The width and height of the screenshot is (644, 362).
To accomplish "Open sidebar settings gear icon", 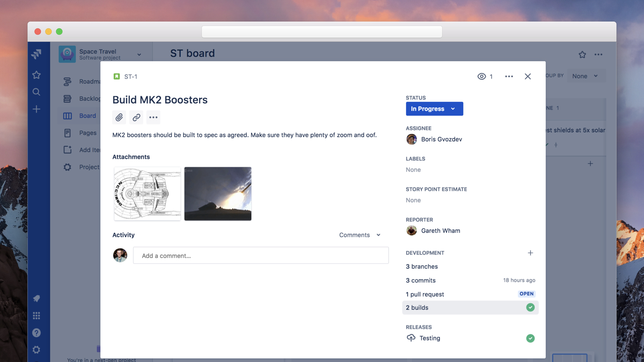I will point(36,350).
